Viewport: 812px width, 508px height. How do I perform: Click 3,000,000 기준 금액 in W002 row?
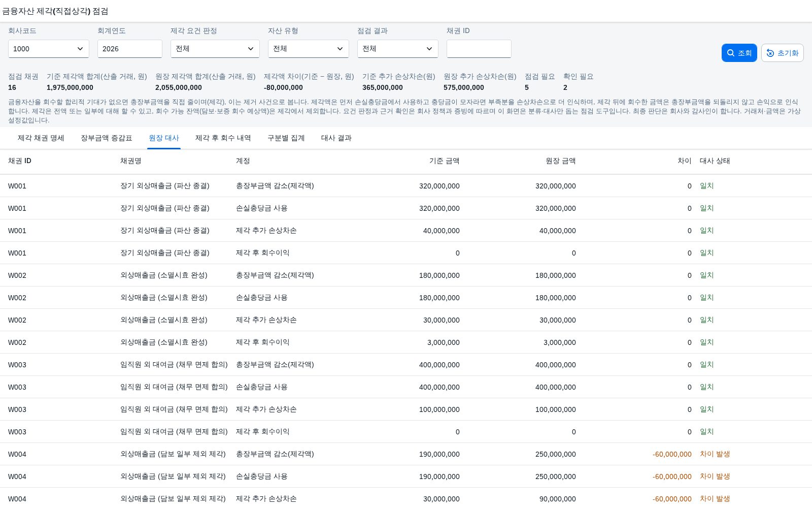tap(444, 342)
